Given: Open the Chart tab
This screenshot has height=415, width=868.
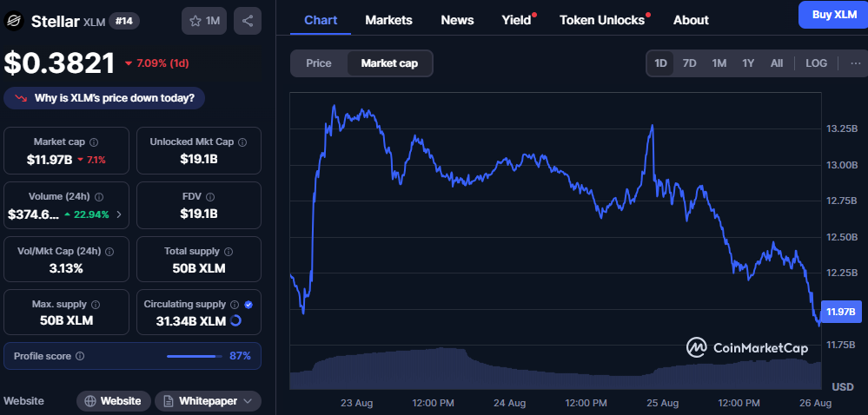Looking at the screenshot, I should pos(321,20).
